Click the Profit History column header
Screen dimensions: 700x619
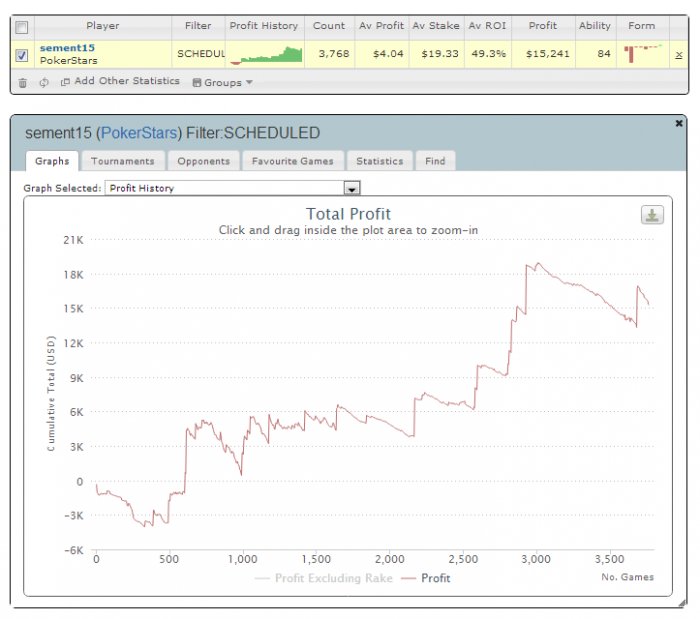click(264, 26)
